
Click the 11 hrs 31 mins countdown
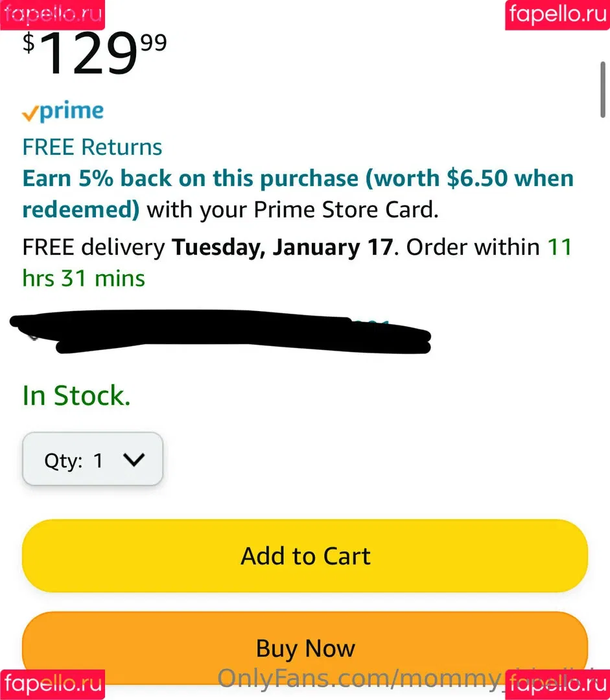point(297,262)
